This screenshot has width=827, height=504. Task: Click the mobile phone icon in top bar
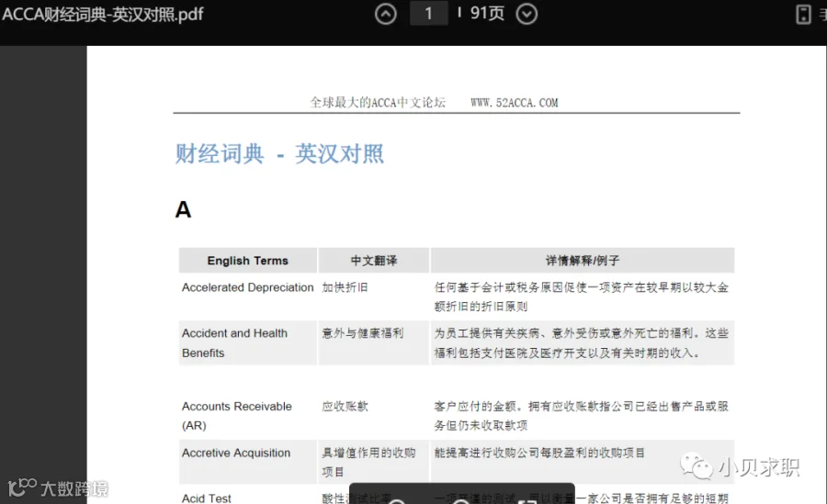(803, 15)
